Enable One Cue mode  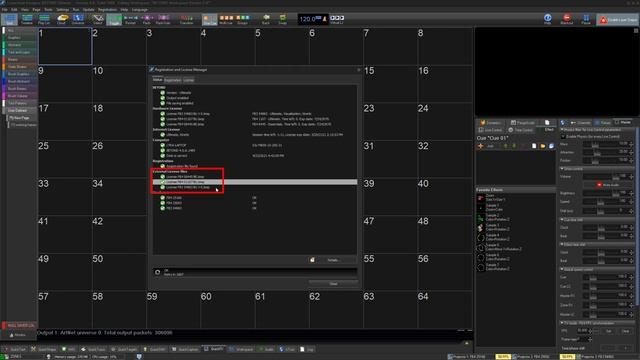(x=210, y=19)
